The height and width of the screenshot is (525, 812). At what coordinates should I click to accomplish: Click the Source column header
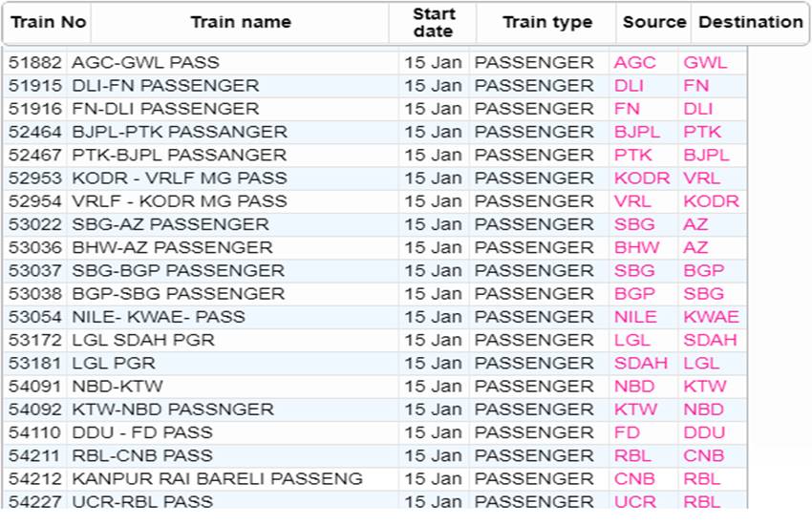tap(654, 22)
